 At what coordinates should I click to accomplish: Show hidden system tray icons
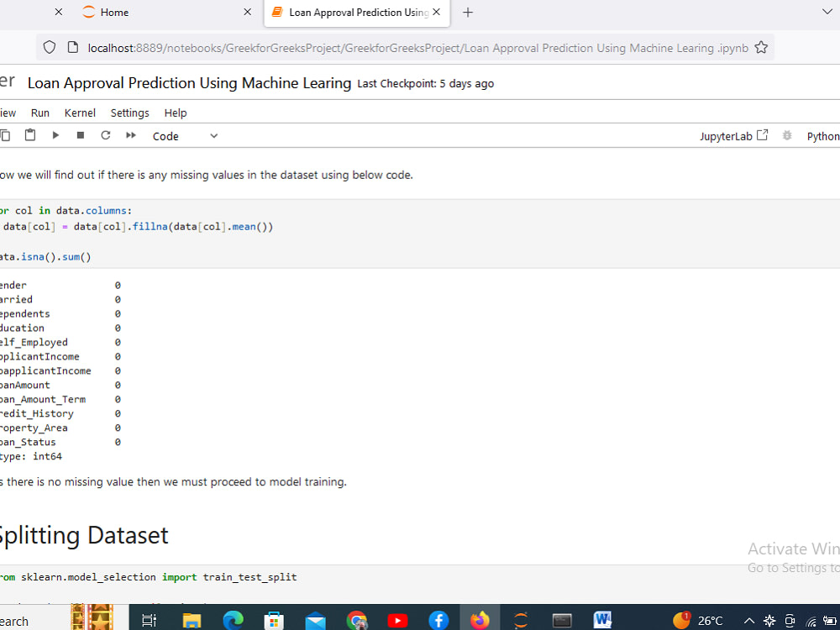click(x=749, y=621)
